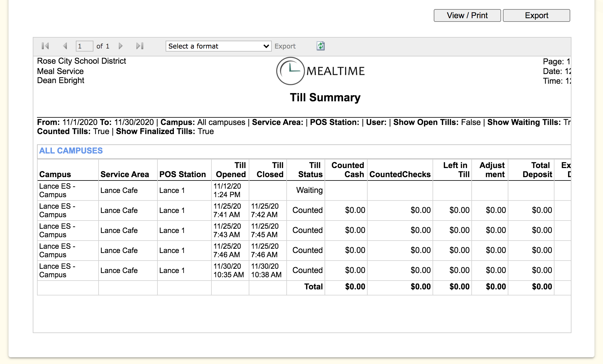
Task: Click the 11/30/20 10:35 AM till opened cell
Action: click(228, 270)
